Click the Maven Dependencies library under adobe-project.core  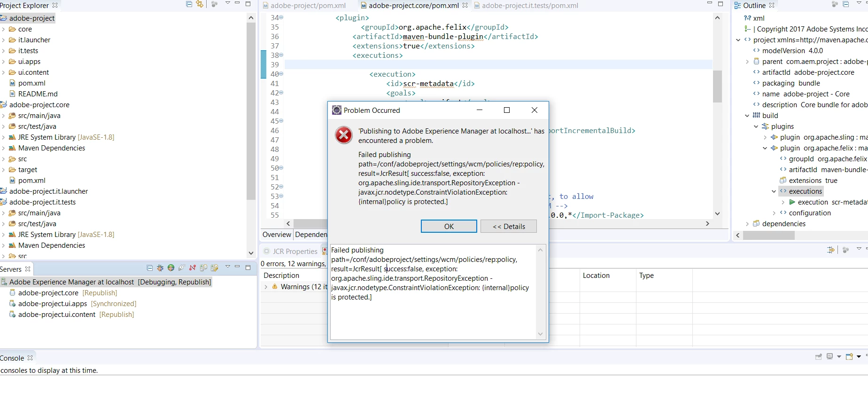click(52, 148)
